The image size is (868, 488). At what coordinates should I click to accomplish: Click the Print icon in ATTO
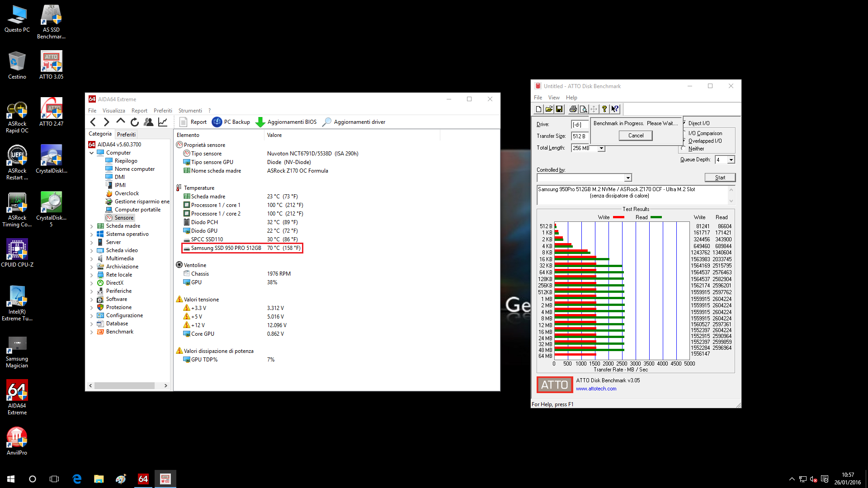[573, 109]
